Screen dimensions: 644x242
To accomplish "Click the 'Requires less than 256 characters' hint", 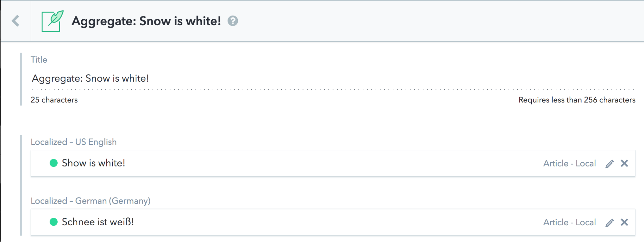I will pos(577,100).
